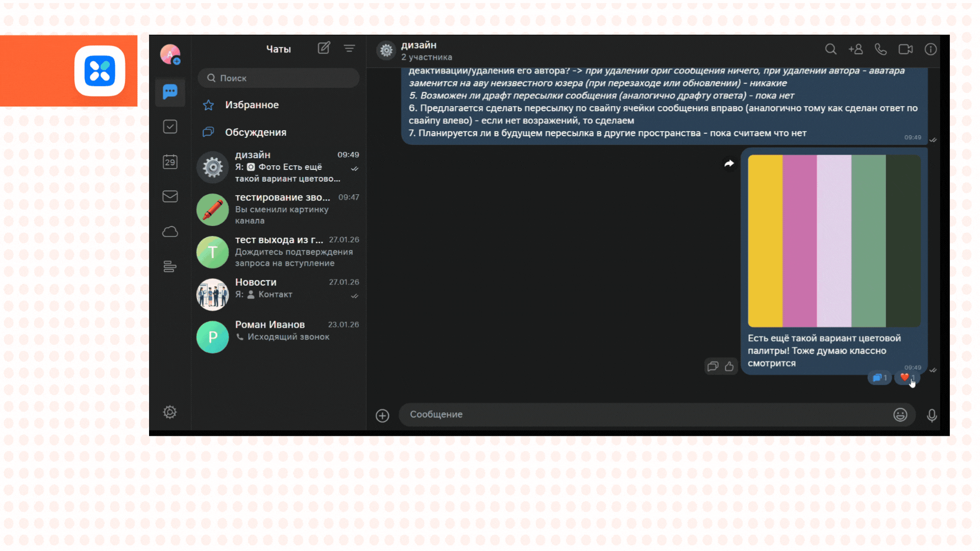Select the тестирование зво... chat
The height and width of the screenshot is (551, 980).
coord(279,209)
